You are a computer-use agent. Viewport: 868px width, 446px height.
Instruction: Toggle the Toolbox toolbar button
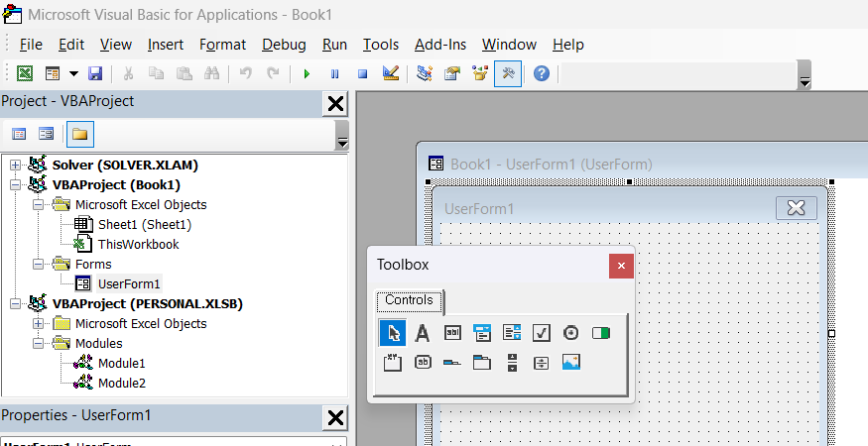point(508,73)
